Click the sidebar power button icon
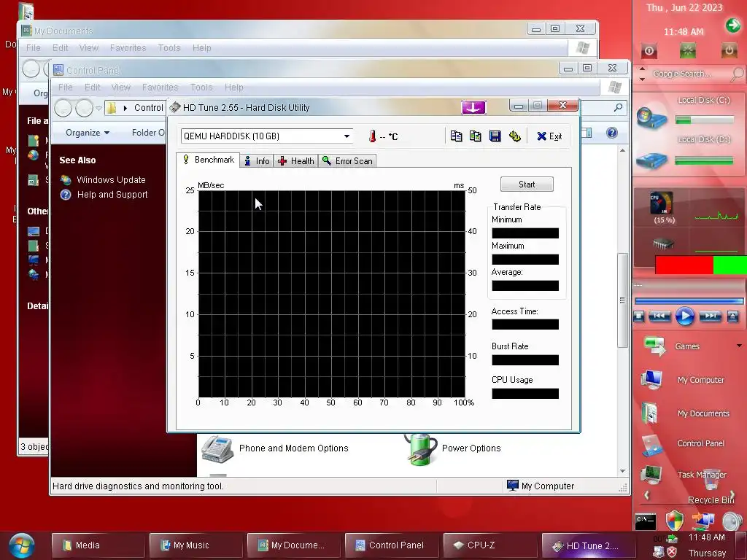This screenshot has width=747, height=560. click(729, 50)
